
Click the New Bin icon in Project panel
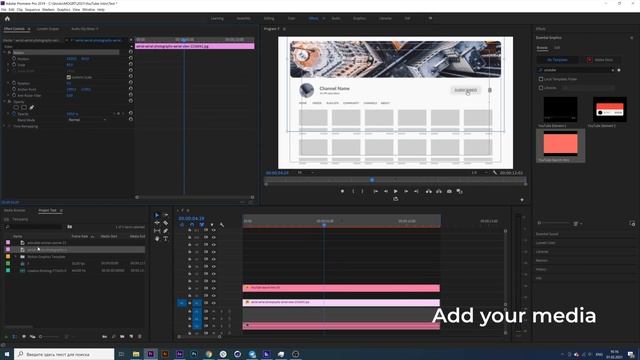coord(122,336)
